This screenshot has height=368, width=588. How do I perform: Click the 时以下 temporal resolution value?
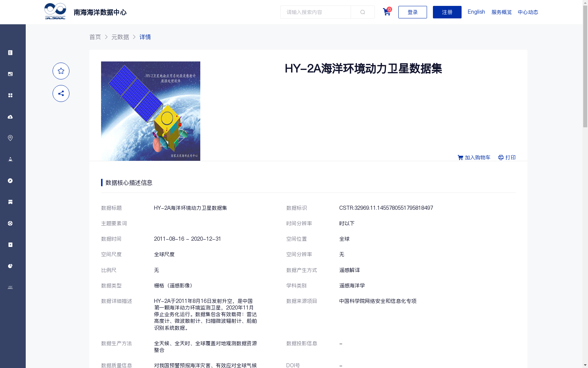347,223
